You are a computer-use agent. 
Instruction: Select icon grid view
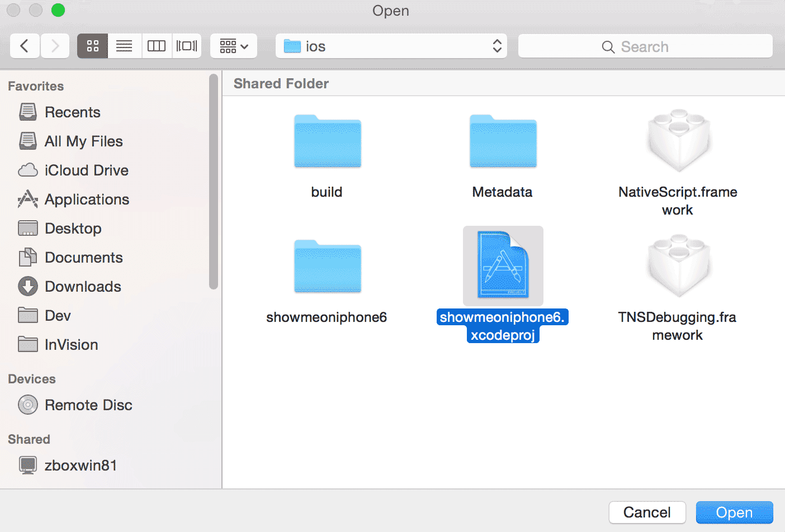point(92,46)
